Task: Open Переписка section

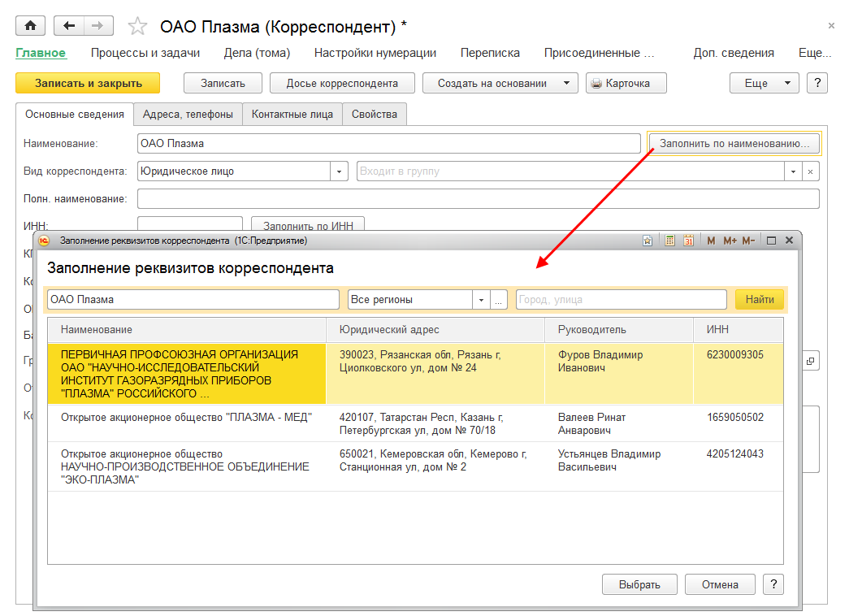Action: click(x=490, y=53)
